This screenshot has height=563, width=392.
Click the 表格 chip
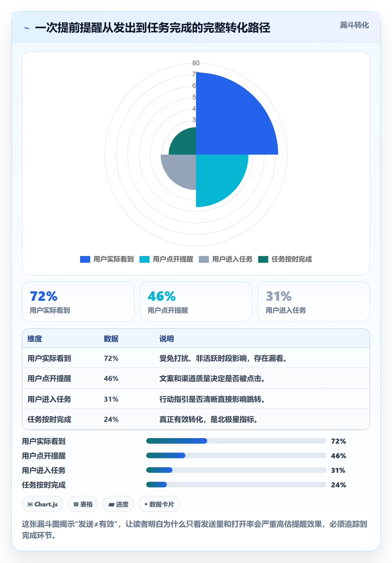point(83,504)
